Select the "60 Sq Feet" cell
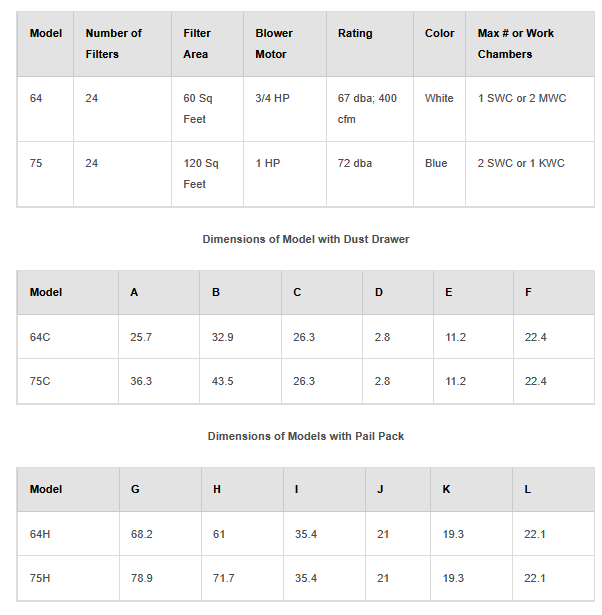Screen dimensions: 602x615 tap(194, 108)
